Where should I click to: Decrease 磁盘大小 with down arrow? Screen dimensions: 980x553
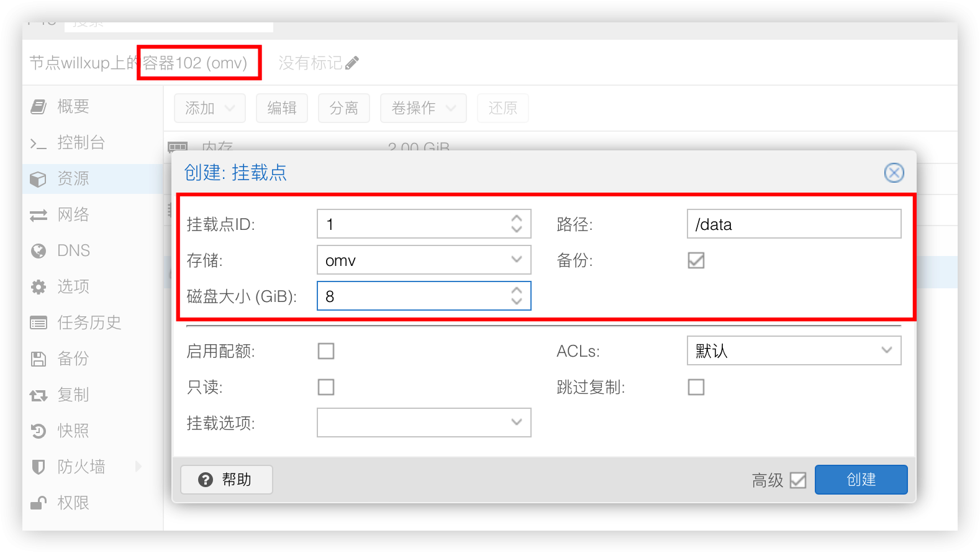[x=517, y=301]
